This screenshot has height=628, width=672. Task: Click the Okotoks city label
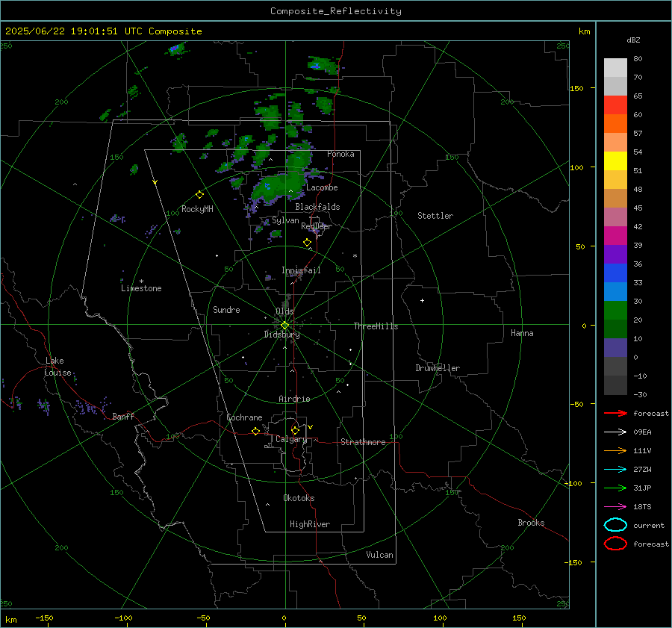pos(299,498)
